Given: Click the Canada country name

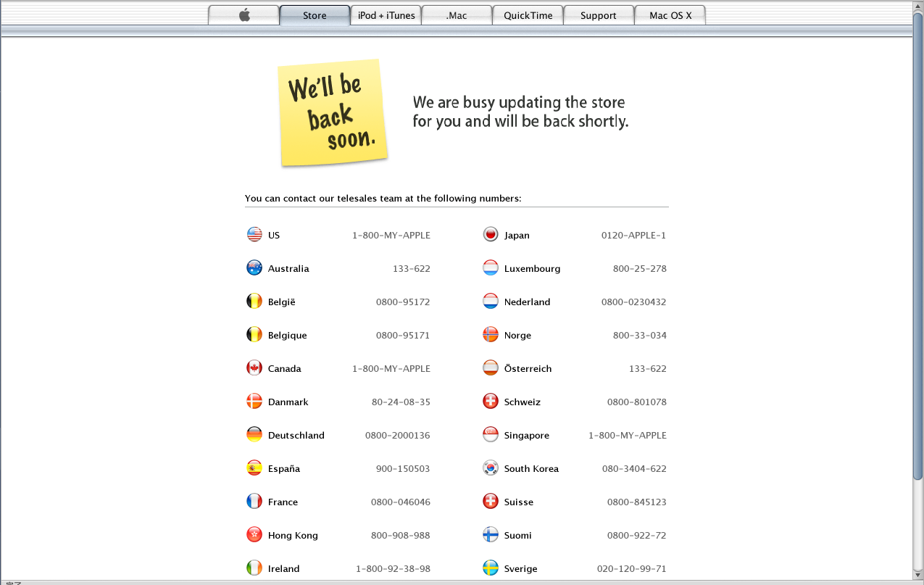Looking at the screenshot, I should tap(285, 369).
